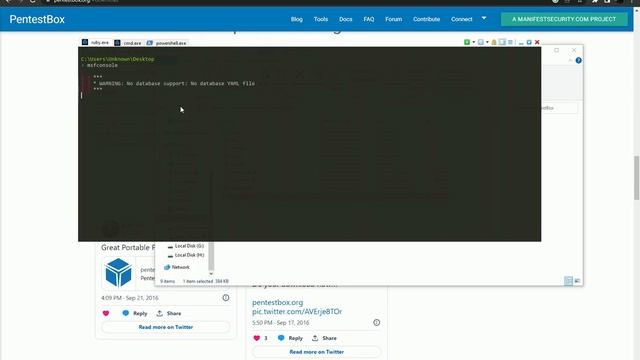Select Local Disk (G:) in Explorer tree
Viewport: 640px width, 360px height.
[186, 246]
